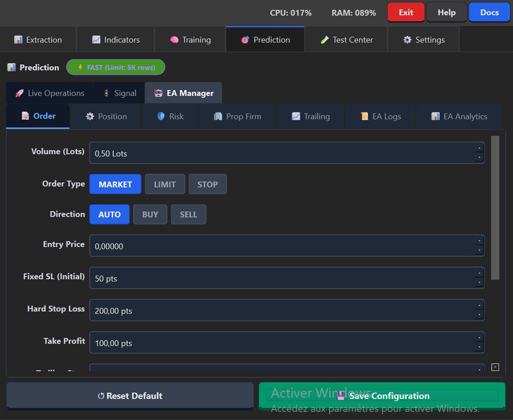Screen dimensions: 513x420
Task: Click the gear icon on Settings tab
Action: [407, 40]
